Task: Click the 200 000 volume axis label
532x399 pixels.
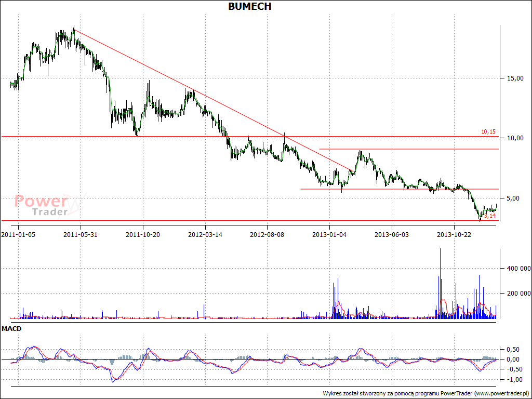Action: 519,293
